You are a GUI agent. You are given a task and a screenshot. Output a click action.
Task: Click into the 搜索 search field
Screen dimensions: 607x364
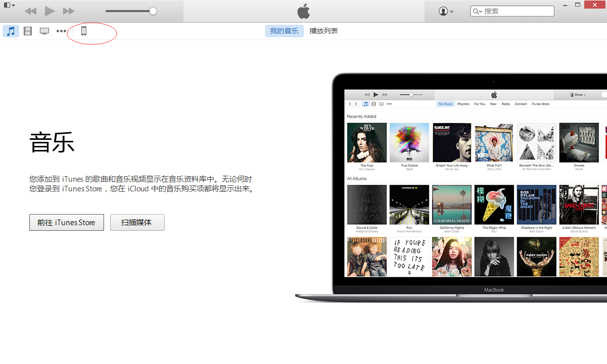tap(512, 11)
